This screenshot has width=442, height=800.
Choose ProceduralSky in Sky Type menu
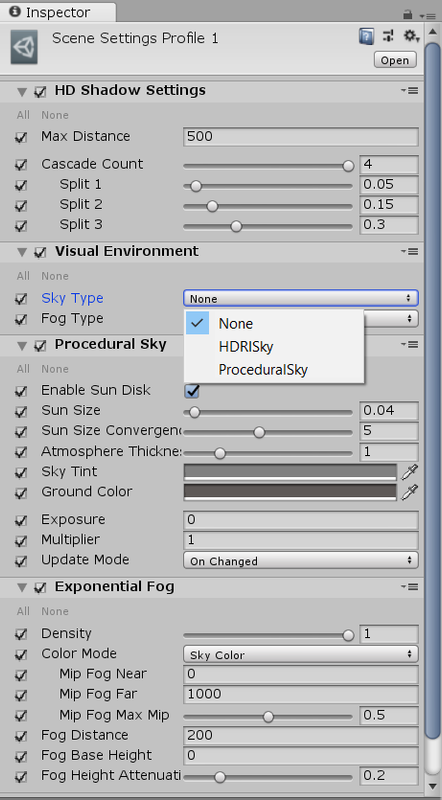point(274,369)
